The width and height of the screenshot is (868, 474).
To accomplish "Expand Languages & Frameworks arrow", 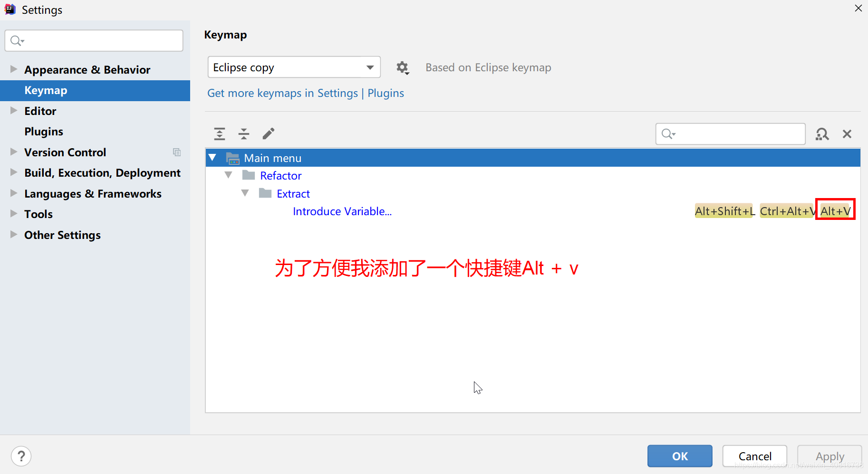I will pos(14,193).
